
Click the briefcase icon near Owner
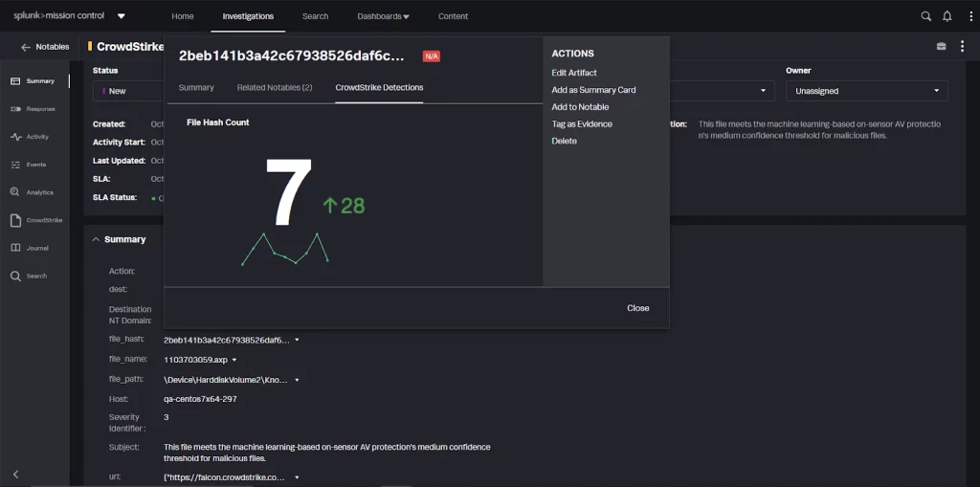tap(942, 46)
